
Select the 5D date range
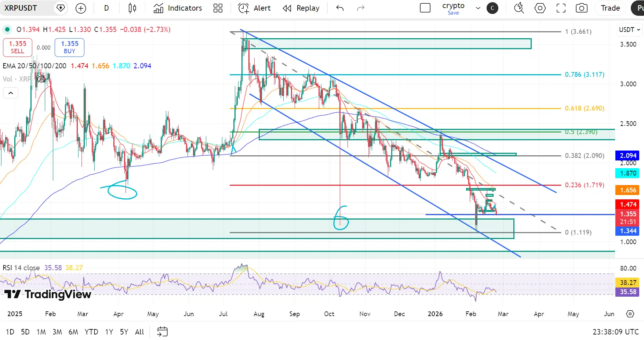pyautogui.click(x=25, y=332)
